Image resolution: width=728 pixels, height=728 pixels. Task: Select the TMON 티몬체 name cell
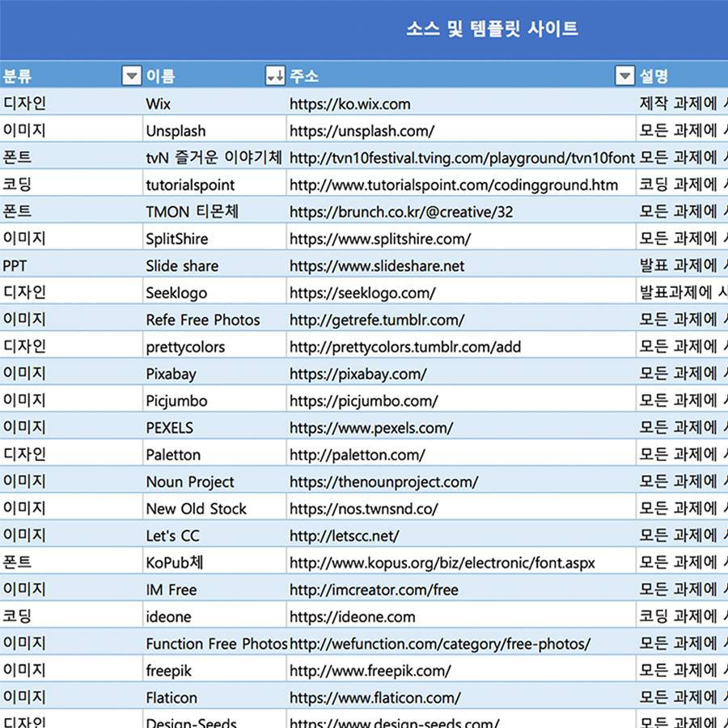(214, 211)
